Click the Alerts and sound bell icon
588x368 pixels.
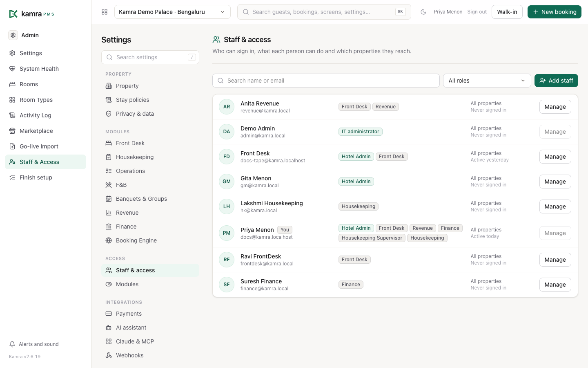12,344
